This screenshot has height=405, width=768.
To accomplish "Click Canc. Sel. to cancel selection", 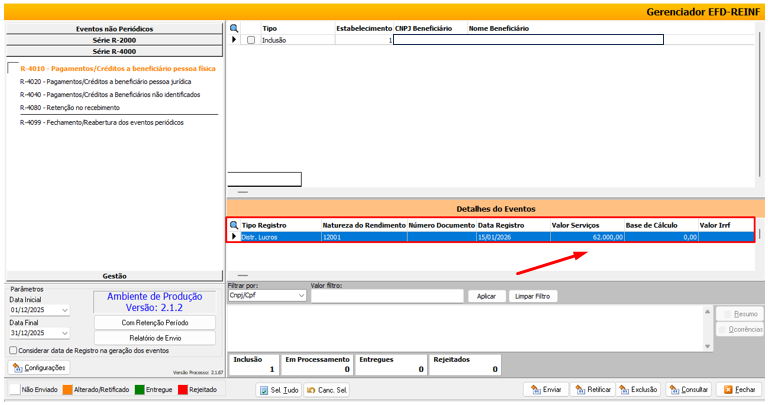I will coord(327,389).
